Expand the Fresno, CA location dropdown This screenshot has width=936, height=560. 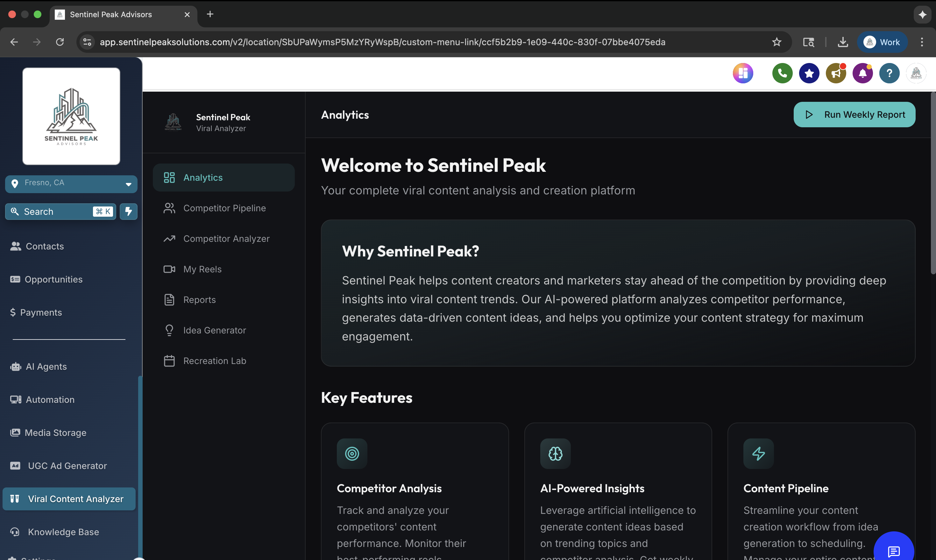(x=128, y=184)
